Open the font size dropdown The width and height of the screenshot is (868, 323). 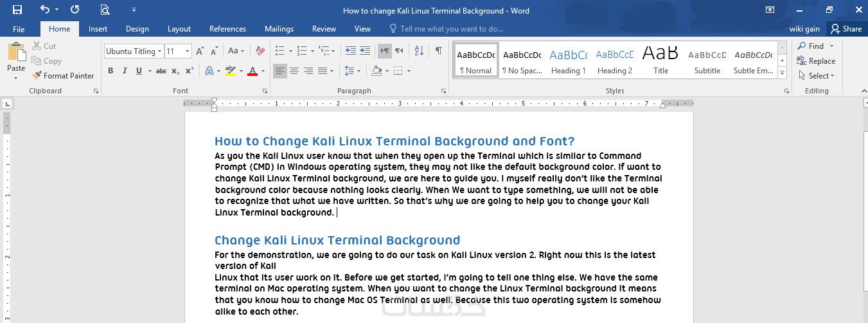[x=187, y=51]
